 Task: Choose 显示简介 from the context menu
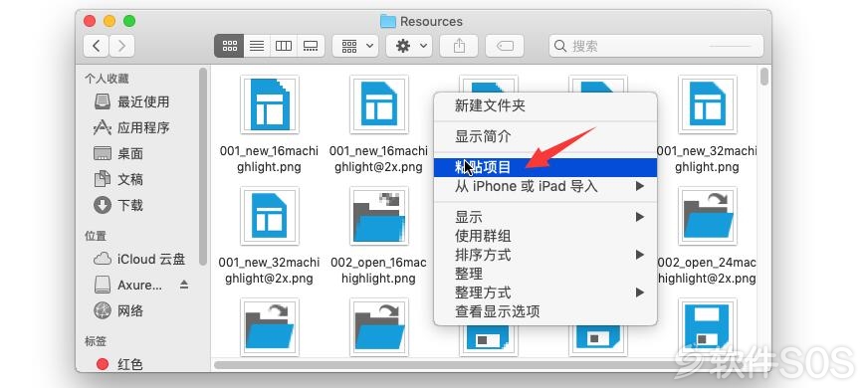(545, 136)
